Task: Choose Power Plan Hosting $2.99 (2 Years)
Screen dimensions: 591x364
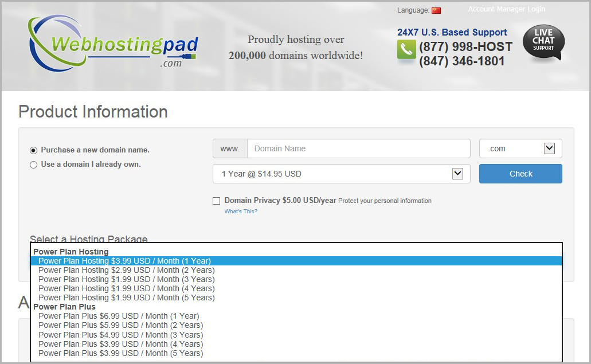Action: (x=126, y=270)
